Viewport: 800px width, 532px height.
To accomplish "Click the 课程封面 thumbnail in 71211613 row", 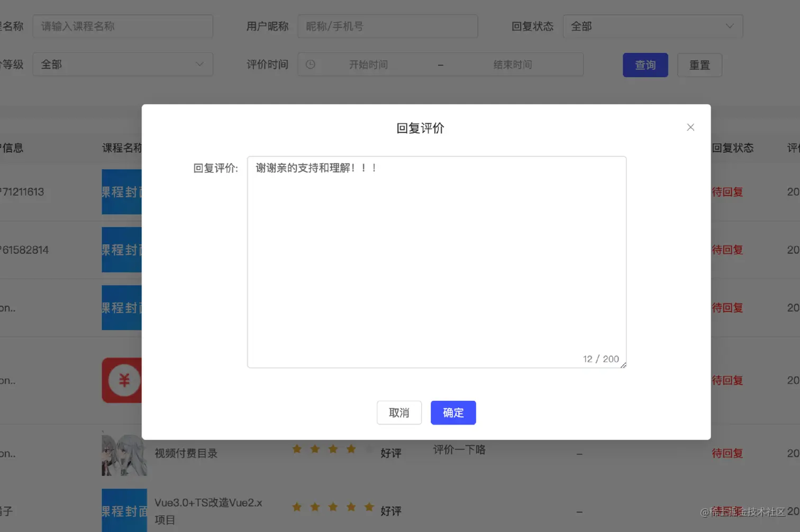I will click(x=122, y=192).
